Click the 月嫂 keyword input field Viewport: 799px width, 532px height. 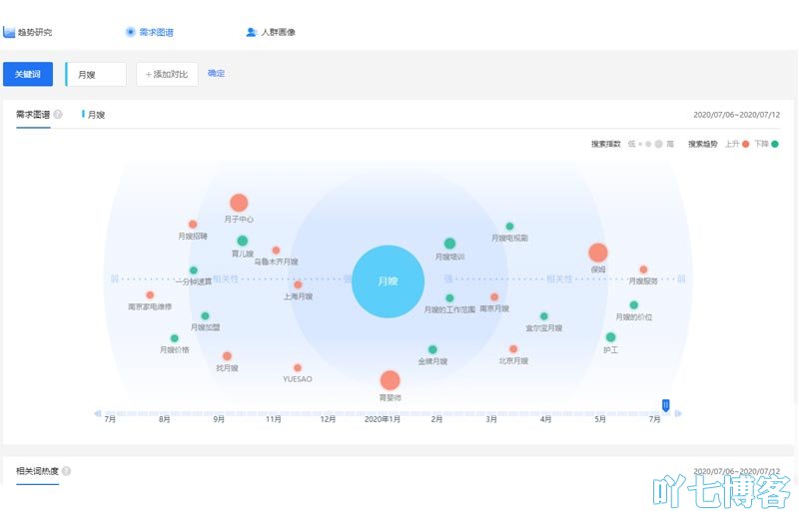[97, 74]
